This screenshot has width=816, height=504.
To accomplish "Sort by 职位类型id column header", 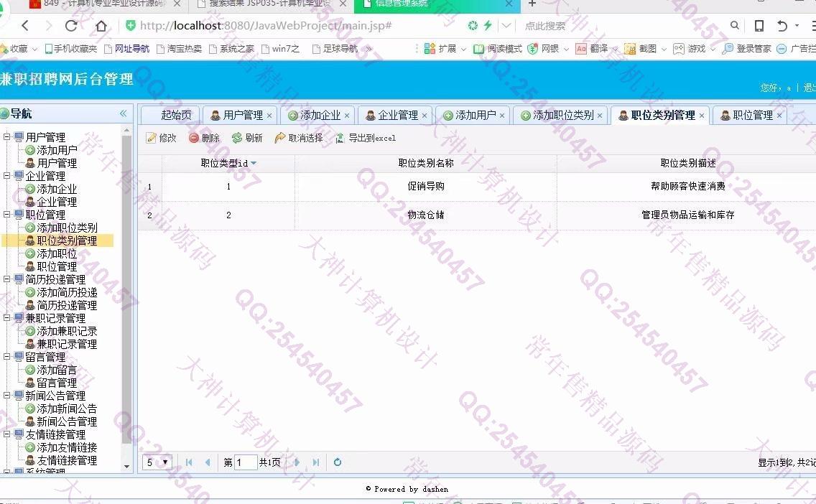I will tap(228, 163).
